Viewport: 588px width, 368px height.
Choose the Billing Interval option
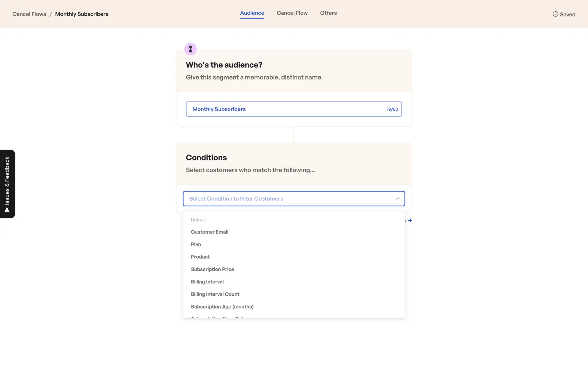[207, 282]
